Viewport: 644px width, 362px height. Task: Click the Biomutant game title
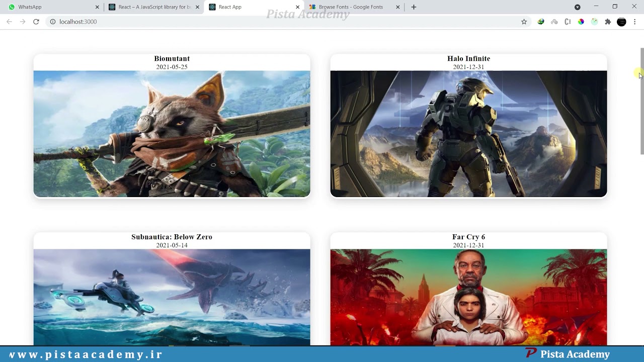pyautogui.click(x=172, y=59)
